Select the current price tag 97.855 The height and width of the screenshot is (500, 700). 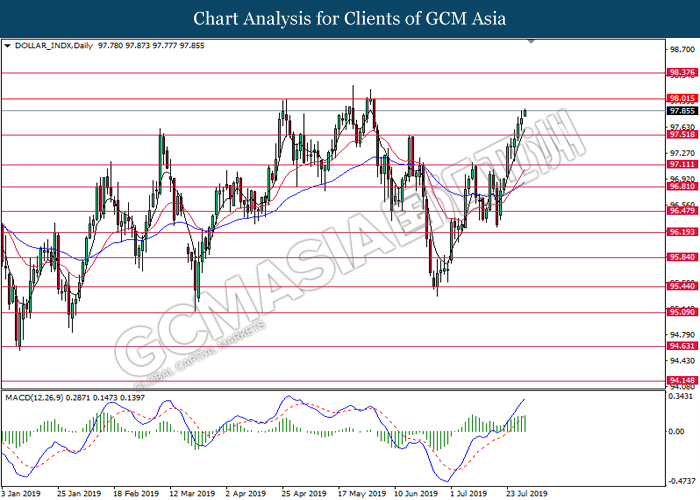click(x=681, y=111)
